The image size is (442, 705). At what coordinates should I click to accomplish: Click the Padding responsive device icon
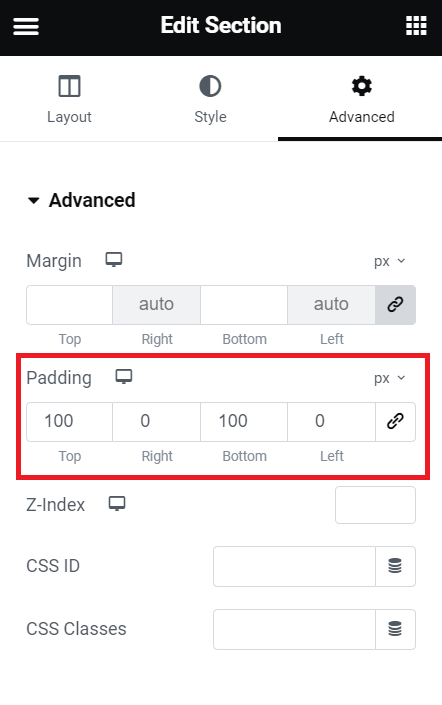[x=124, y=377]
